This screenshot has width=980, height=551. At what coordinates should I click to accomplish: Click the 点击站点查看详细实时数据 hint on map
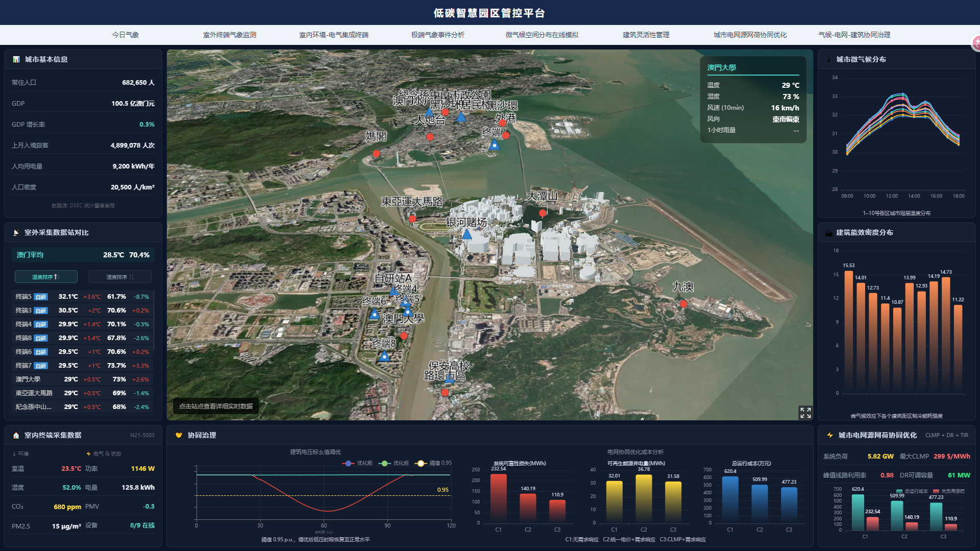(216, 406)
